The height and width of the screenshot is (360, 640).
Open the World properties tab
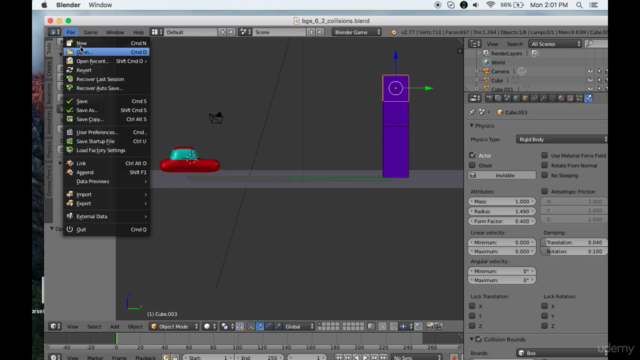tap(516, 98)
